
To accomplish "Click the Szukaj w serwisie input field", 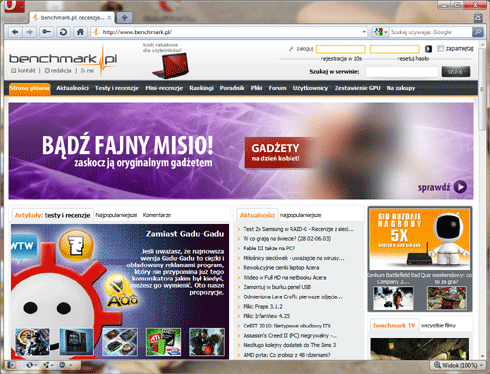I will pyautogui.click(x=401, y=72).
